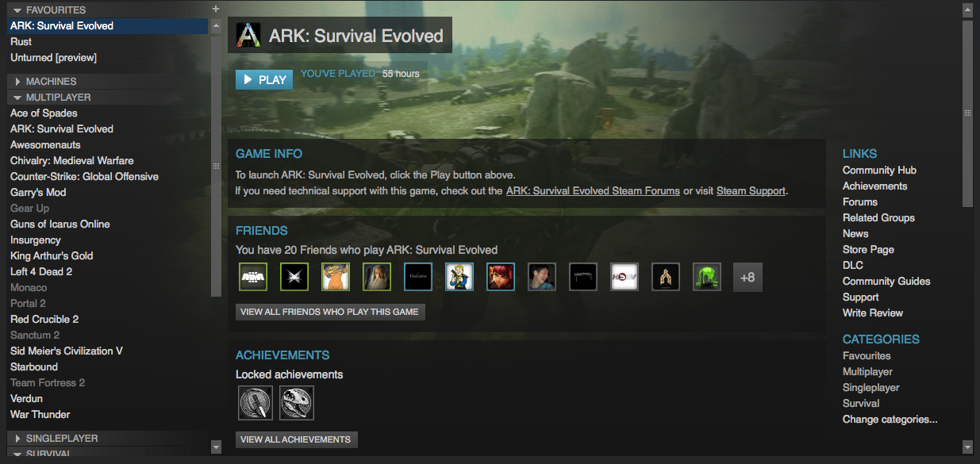
Task: Click Change categories...
Action: click(890, 420)
